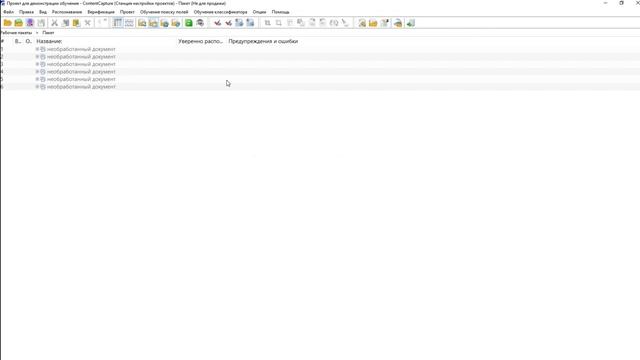The width and height of the screenshot is (640, 360).
Task: Click the Cut scissors icon
Action: point(54,23)
